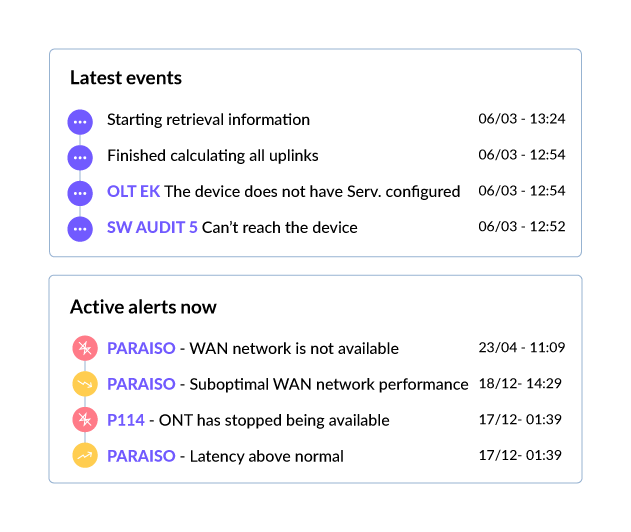The height and width of the screenshot is (532, 631).
Task: Click the Latest events panel heading
Action: (126, 78)
